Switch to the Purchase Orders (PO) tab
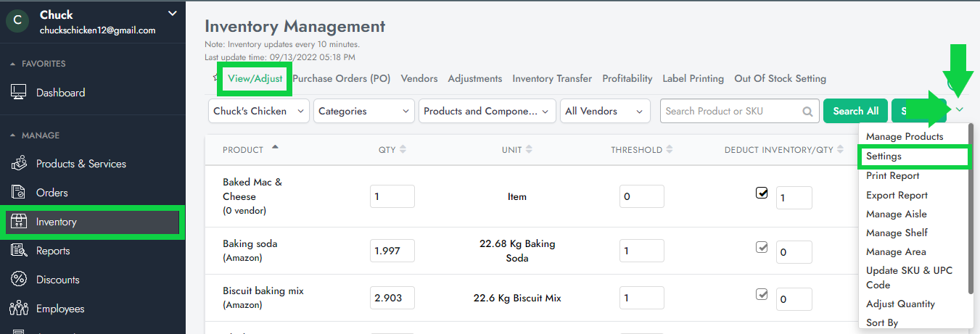The image size is (980, 334). 341,78
